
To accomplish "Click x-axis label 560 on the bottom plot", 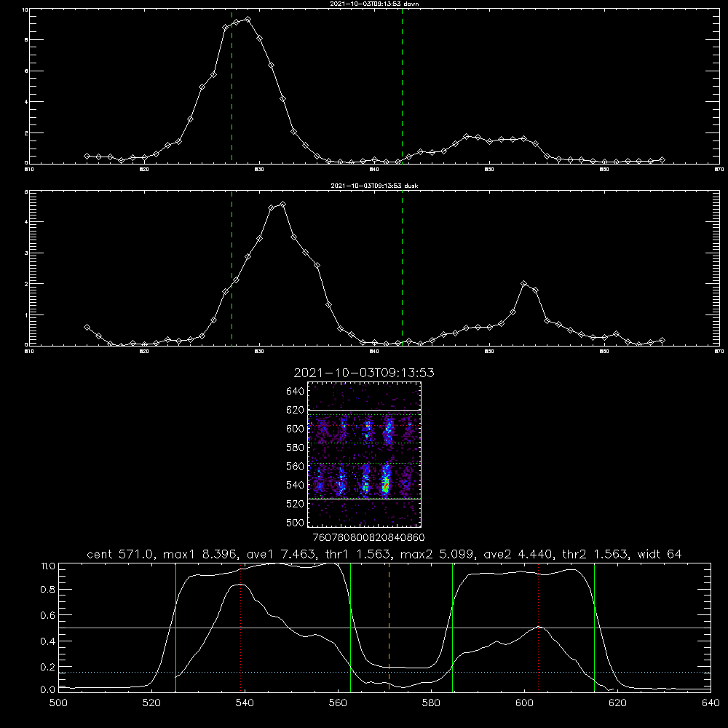I will click(338, 703).
